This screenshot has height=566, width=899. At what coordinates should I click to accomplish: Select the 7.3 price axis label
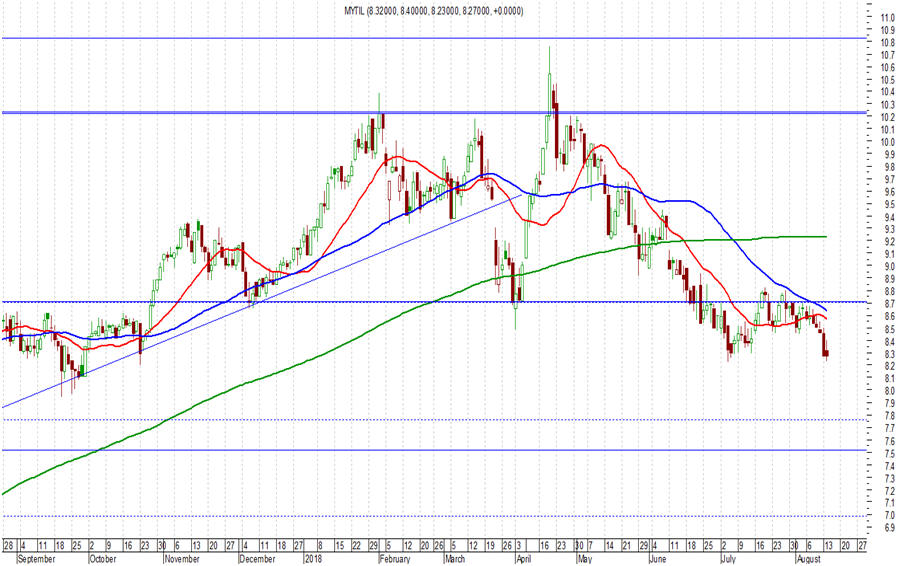click(x=890, y=478)
